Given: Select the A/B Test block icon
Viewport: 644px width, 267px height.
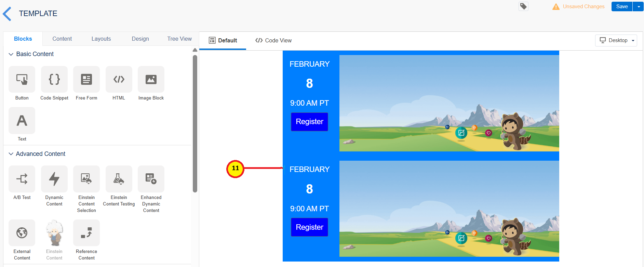Looking at the screenshot, I should pos(22,179).
